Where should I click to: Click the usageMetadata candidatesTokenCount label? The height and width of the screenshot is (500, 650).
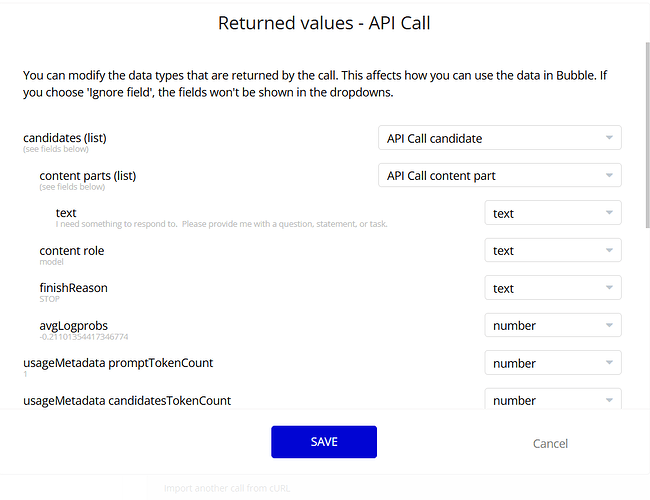tap(127, 400)
